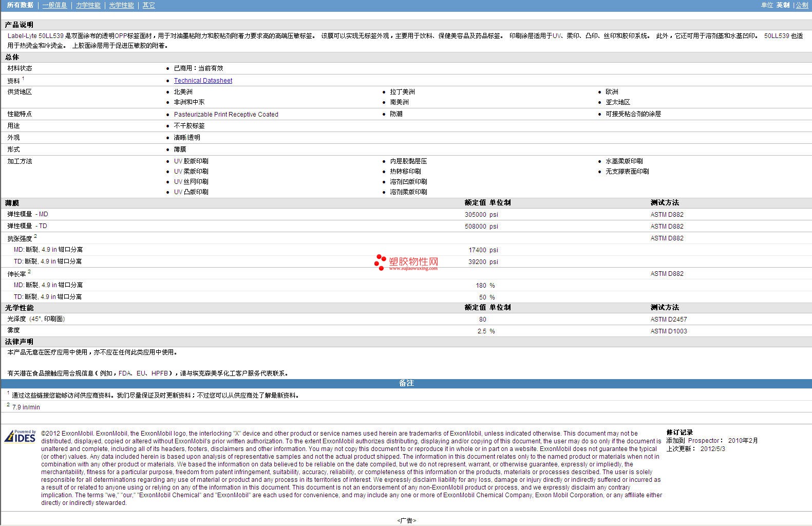Select the 17400 psi tensile value
Image resolution: width=812 pixels, height=526 pixels.
[483, 250]
